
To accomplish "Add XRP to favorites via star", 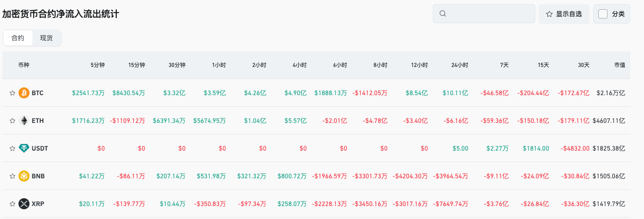I will tap(12, 204).
